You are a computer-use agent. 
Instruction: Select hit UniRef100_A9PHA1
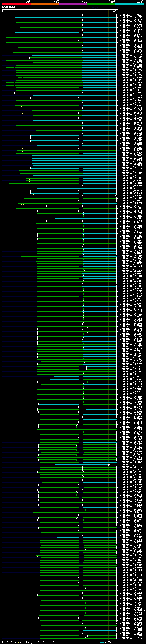(131, 236)
